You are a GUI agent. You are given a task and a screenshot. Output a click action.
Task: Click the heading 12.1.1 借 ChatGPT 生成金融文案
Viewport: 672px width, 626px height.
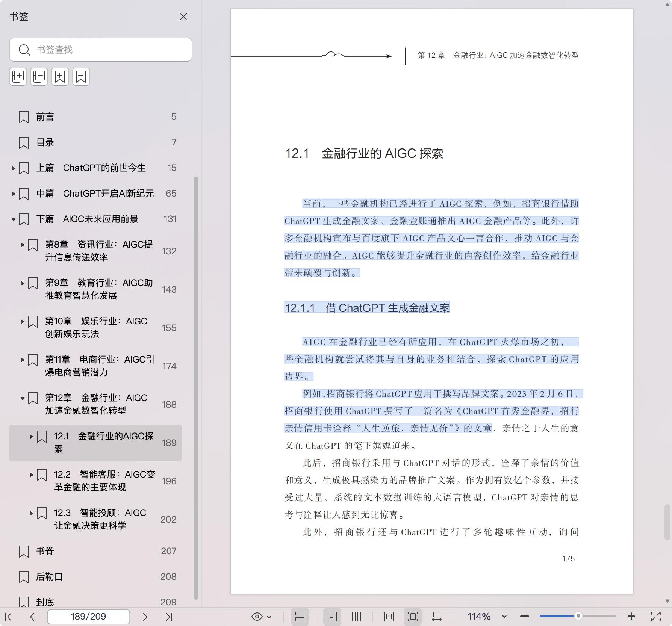pos(367,308)
